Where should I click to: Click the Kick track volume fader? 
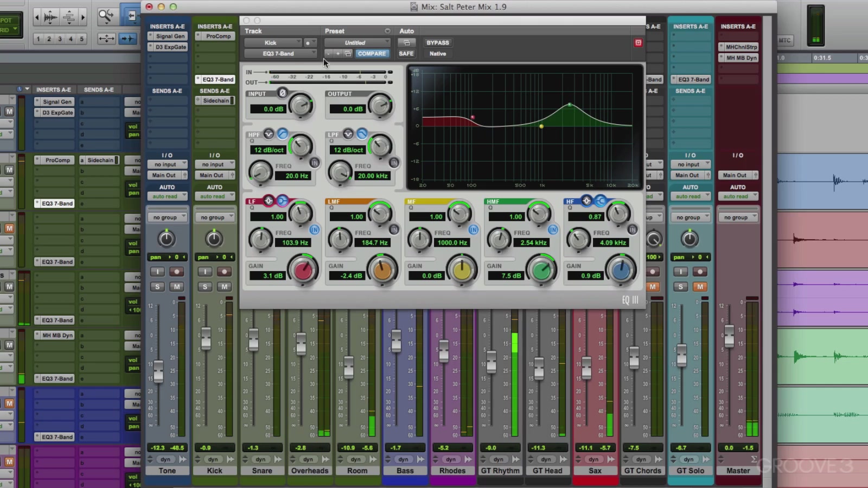point(206,338)
